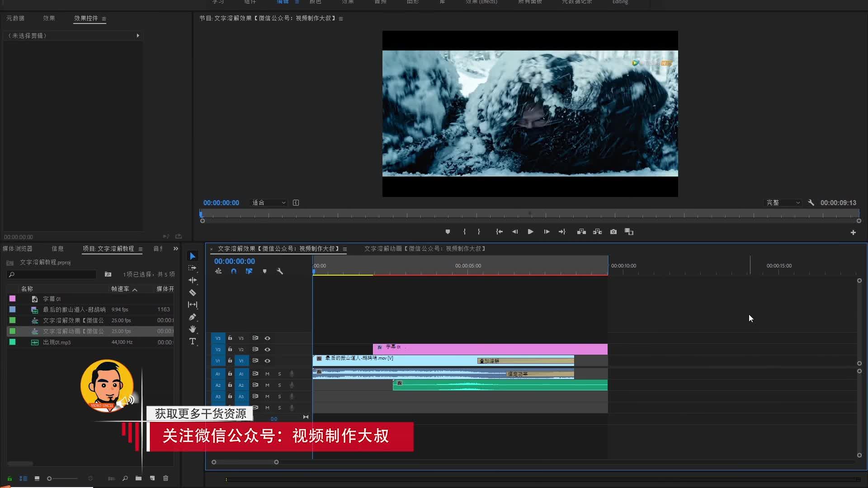Toggle lock on track V2
The image size is (868, 488).
tap(230, 349)
